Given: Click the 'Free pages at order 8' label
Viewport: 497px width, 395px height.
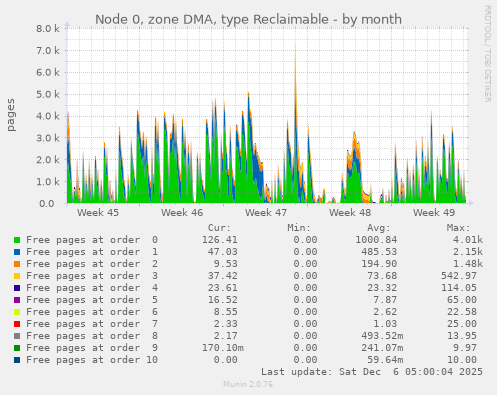Looking at the screenshot, I should click(x=92, y=336).
